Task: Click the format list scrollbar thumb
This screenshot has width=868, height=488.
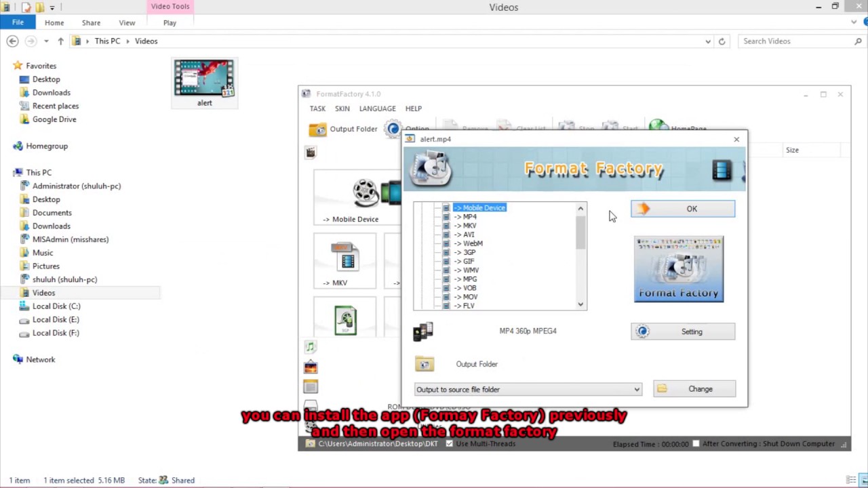Action: coord(580,232)
